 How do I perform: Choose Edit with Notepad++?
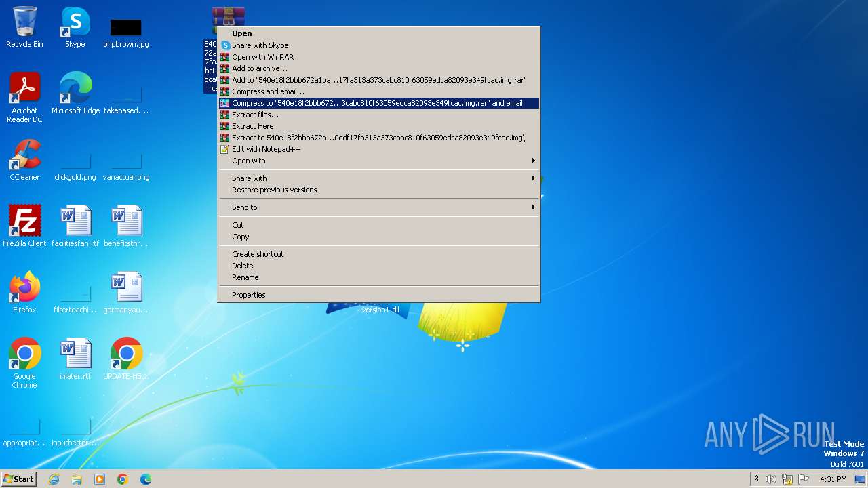(378, 149)
